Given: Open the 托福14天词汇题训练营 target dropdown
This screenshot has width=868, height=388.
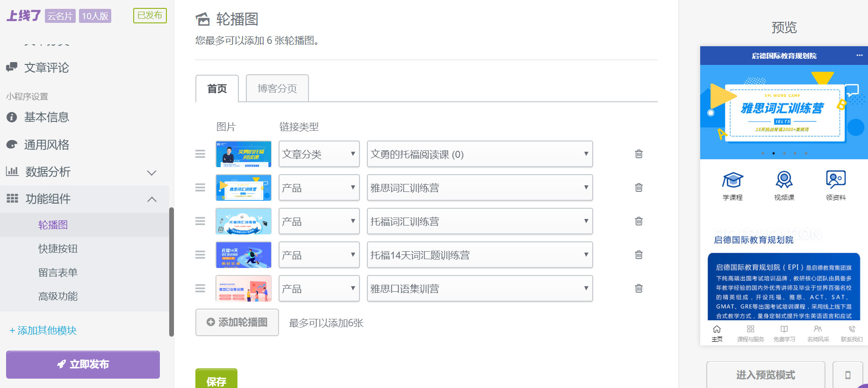Looking at the screenshot, I should tap(480, 254).
